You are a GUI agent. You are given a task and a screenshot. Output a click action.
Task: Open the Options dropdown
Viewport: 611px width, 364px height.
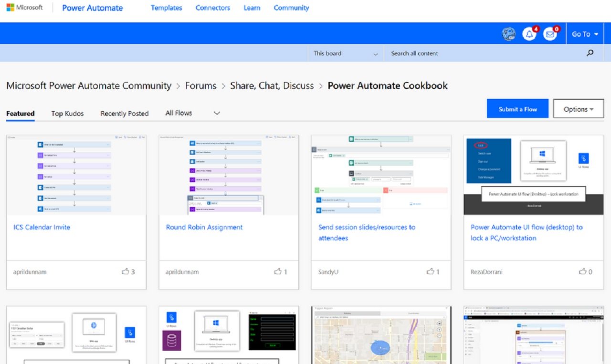pyautogui.click(x=578, y=109)
